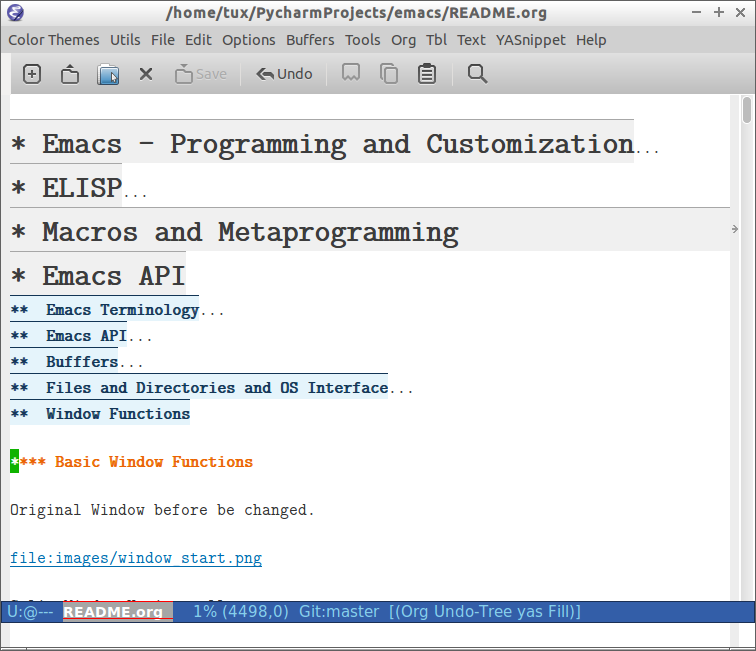This screenshot has width=756, height=651.
Task: Open the Org menu
Action: pos(404,40)
